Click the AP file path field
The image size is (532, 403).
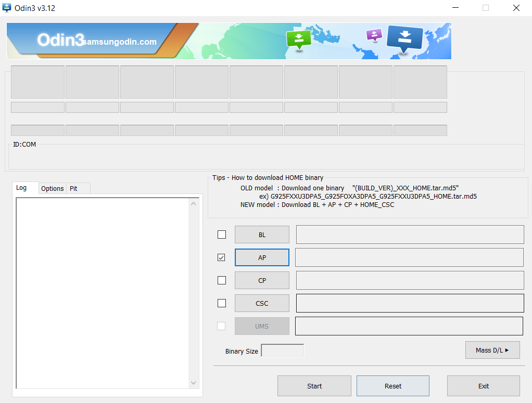click(x=409, y=257)
